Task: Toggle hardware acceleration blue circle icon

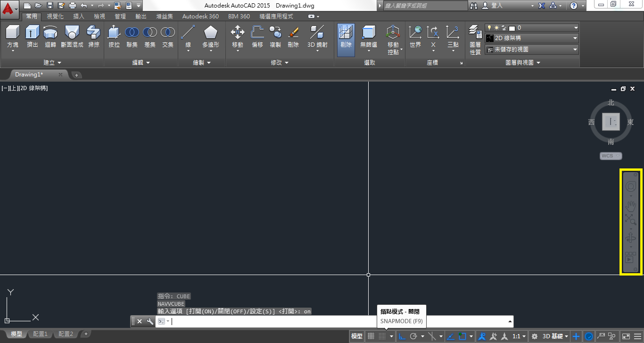Action: tap(589, 336)
